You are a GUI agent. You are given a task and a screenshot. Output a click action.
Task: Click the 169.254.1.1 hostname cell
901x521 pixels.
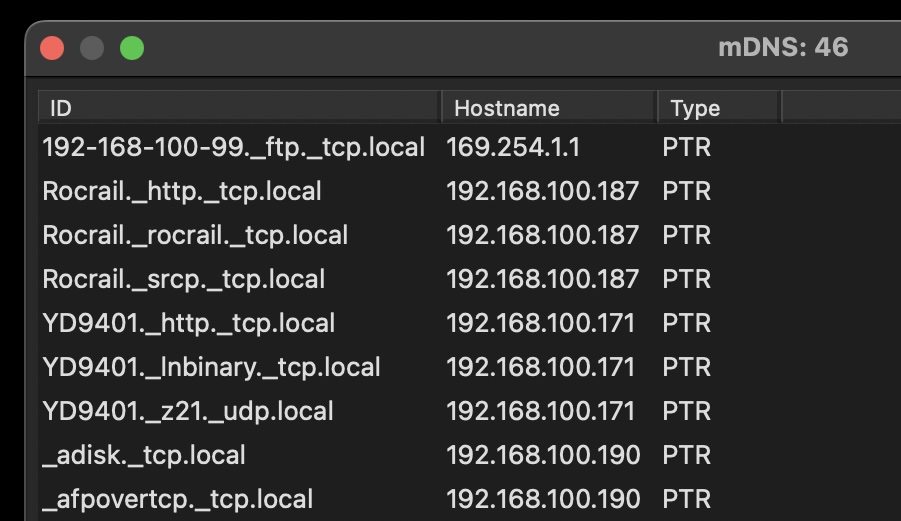coord(512,147)
